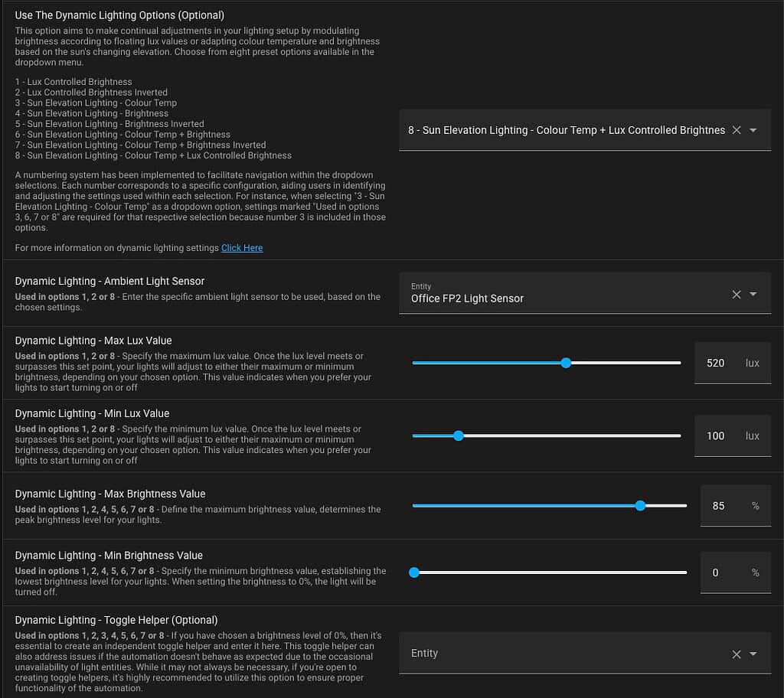Adjust the Max Brightness Value slider handle
The height and width of the screenshot is (698, 784).
(640, 506)
